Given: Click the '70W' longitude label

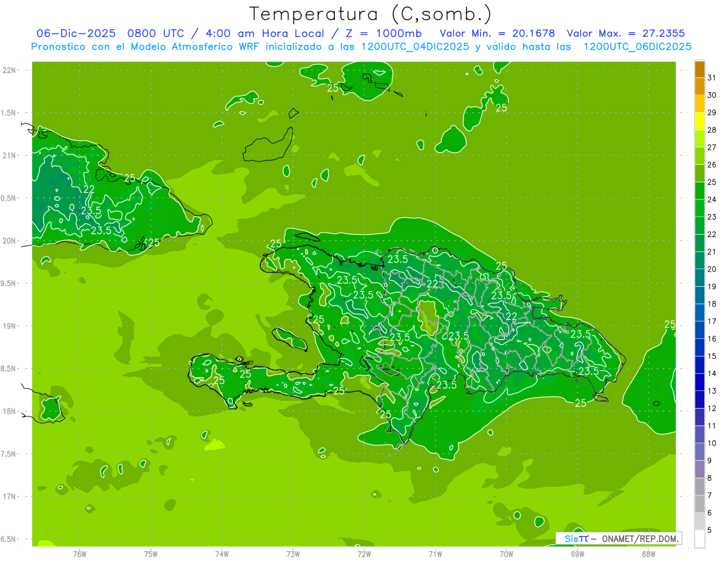Looking at the screenshot, I should click(507, 554).
